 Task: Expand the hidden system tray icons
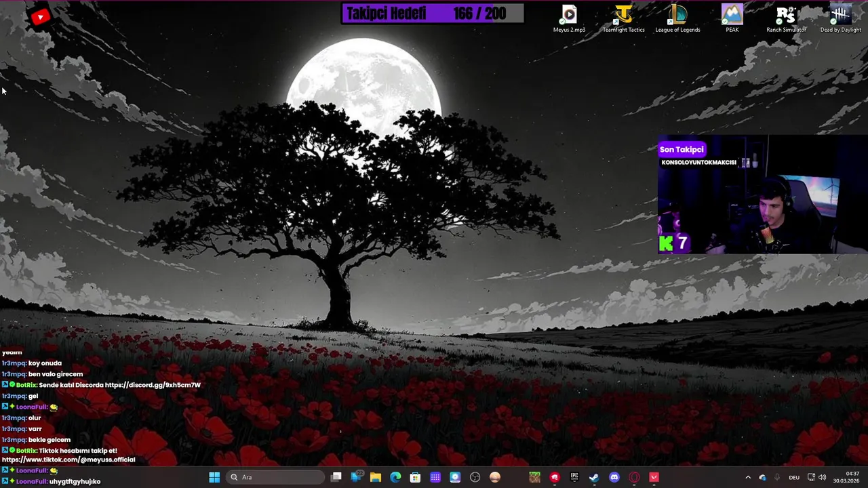click(x=748, y=477)
